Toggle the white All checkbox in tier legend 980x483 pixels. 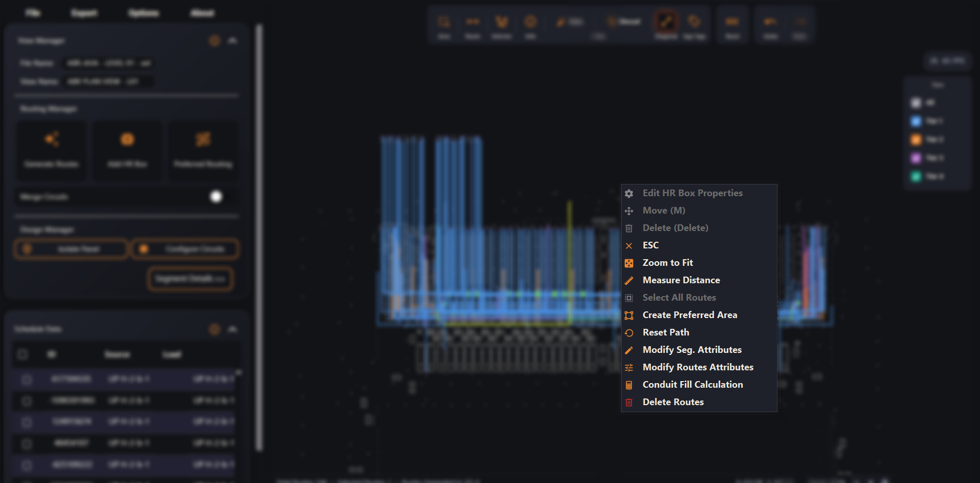(916, 103)
